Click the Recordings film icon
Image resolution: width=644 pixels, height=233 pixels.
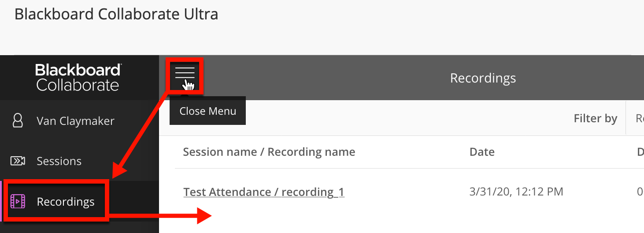(x=18, y=201)
